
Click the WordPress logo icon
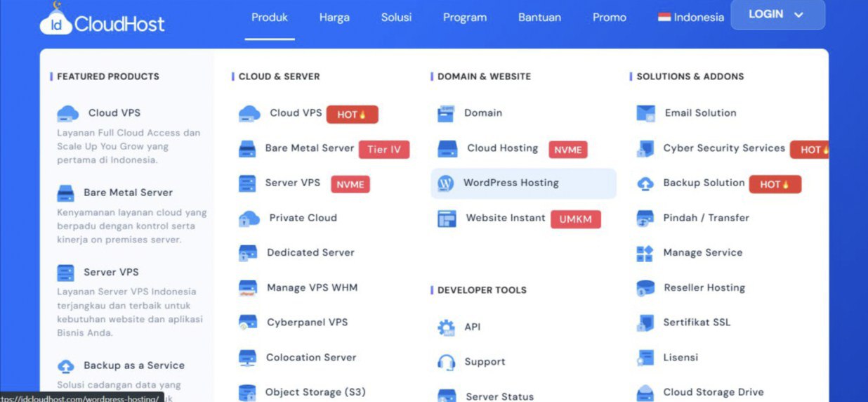tap(445, 183)
